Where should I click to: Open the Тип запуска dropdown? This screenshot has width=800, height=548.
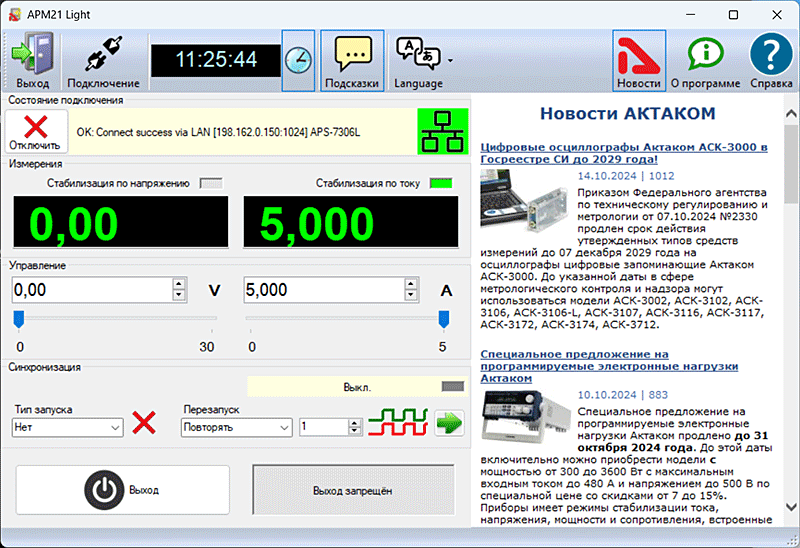[x=67, y=427]
